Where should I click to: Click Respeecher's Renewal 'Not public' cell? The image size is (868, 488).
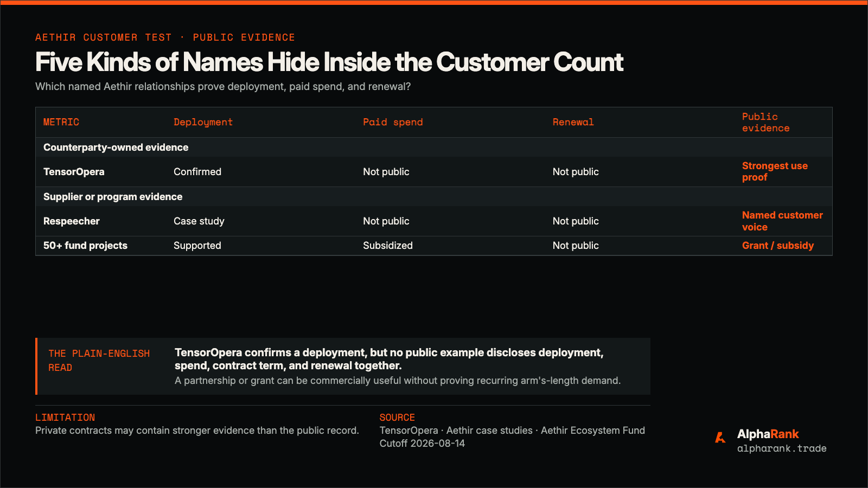(576, 221)
